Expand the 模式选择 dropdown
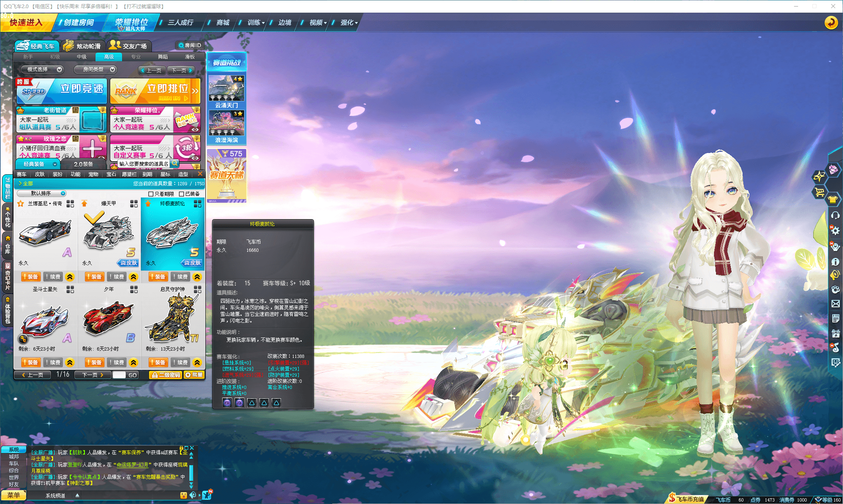This screenshot has height=504, width=843. pos(42,69)
